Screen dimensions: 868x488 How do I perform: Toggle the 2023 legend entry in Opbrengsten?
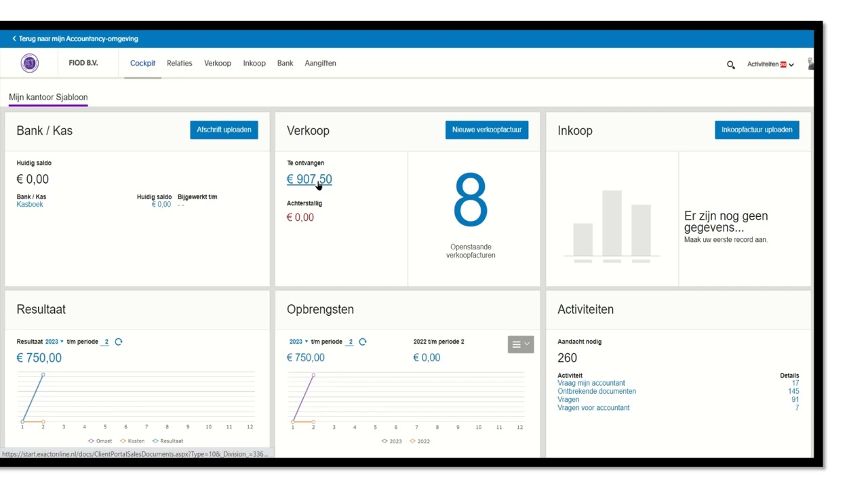[392, 441]
